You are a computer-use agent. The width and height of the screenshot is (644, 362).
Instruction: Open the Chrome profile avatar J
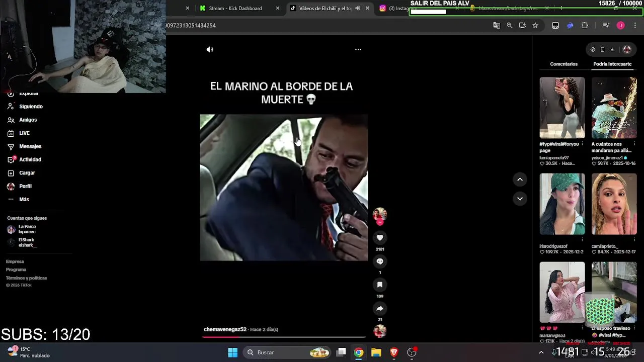620,25
